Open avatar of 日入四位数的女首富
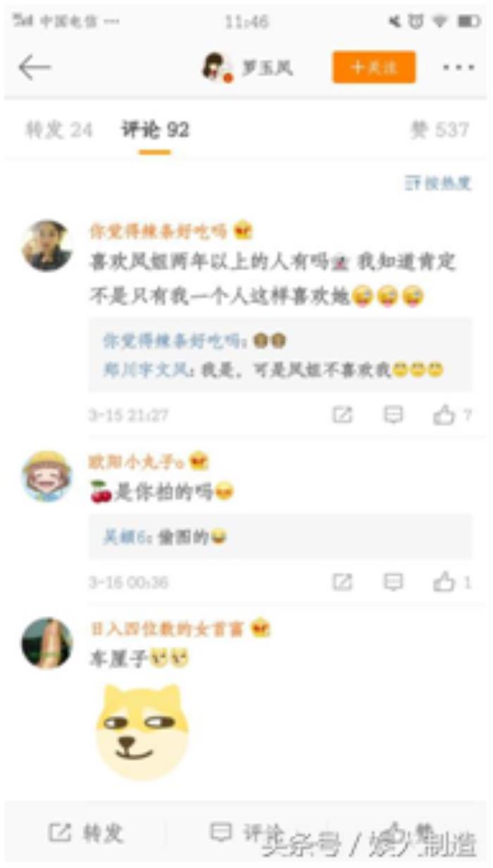The width and height of the screenshot is (493, 868). click(x=46, y=643)
